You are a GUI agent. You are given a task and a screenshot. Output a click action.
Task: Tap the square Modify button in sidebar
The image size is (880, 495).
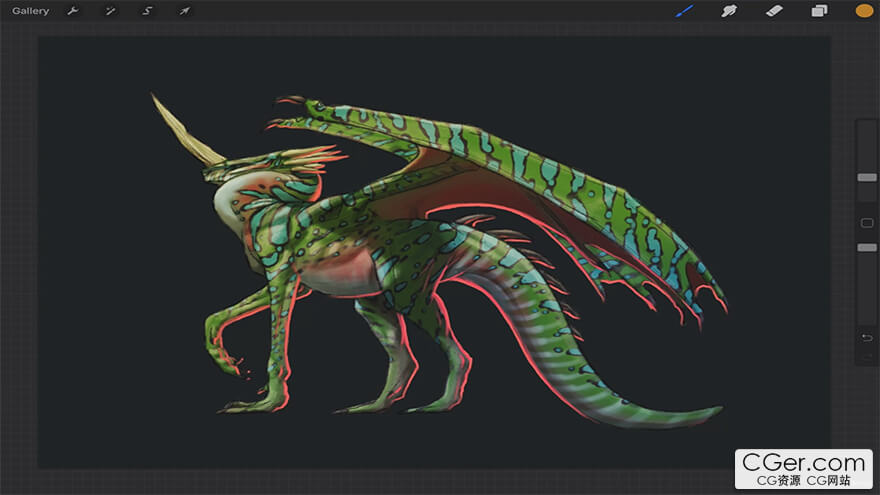(x=866, y=222)
